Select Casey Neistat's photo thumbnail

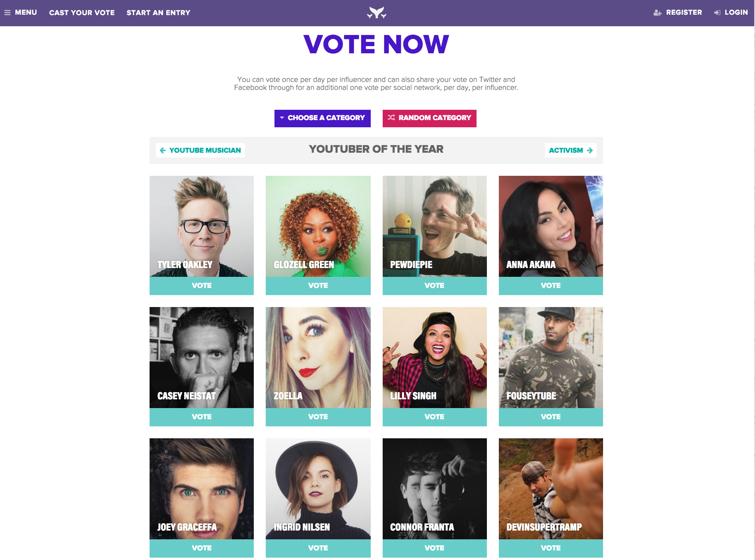[202, 358]
